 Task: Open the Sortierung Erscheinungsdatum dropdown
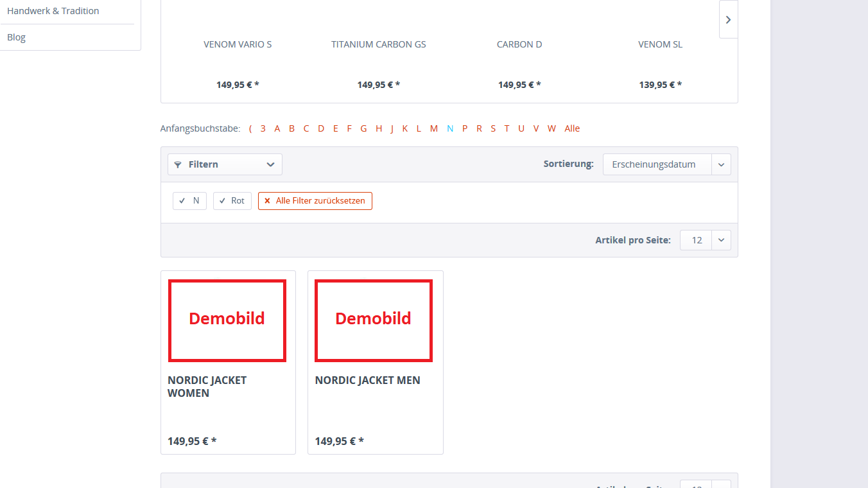click(666, 164)
